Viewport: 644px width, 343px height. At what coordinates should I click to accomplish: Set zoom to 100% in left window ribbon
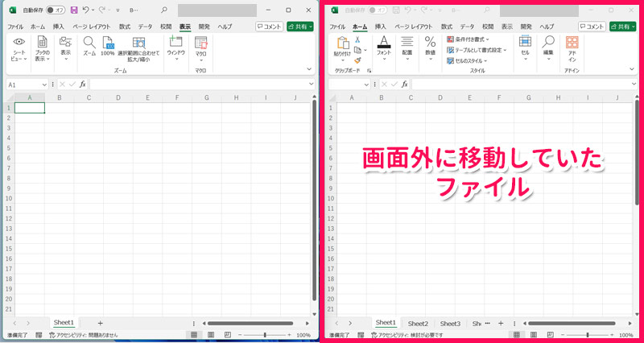pos(108,46)
